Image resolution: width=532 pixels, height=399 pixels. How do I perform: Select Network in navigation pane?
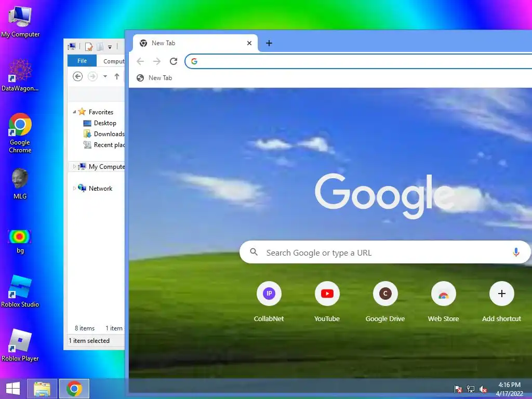96,188
